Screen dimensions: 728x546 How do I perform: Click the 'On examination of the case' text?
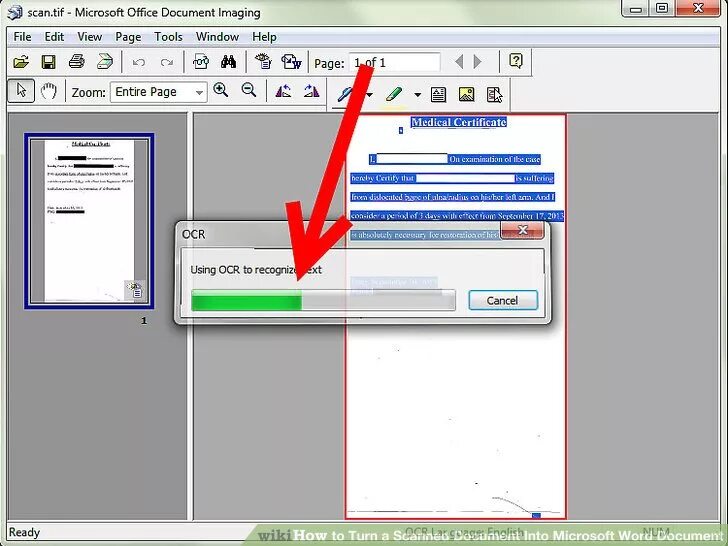point(494,159)
